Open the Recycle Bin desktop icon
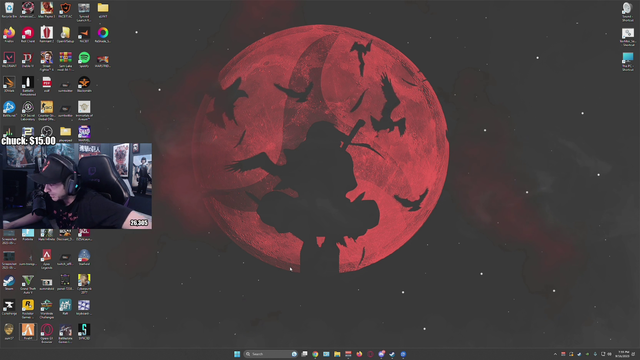 (x=9, y=10)
